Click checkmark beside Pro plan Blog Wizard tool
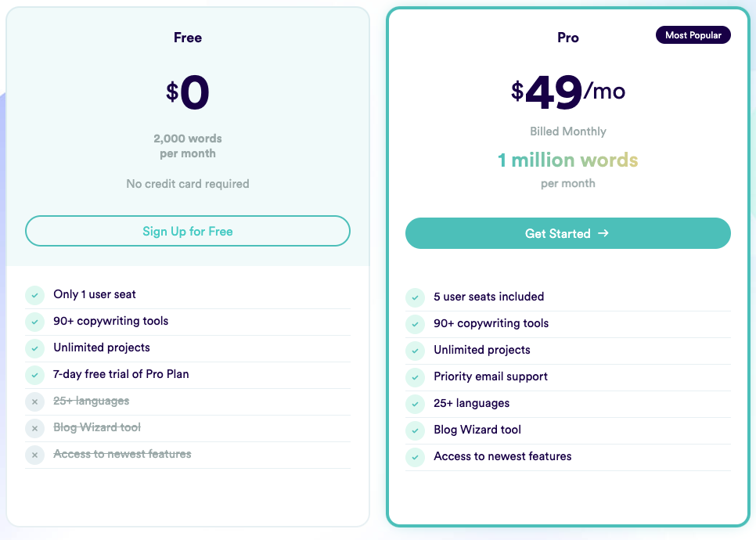Image resolution: width=756 pixels, height=540 pixels. pyautogui.click(x=415, y=430)
